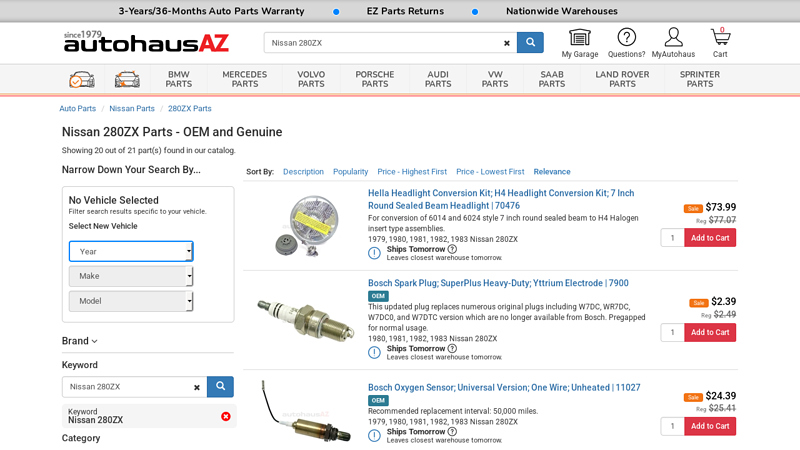Image resolution: width=800 pixels, height=450 pixels.
Task: Click quantity field for Bosch Spark Plug
Action: click(672, 332)
